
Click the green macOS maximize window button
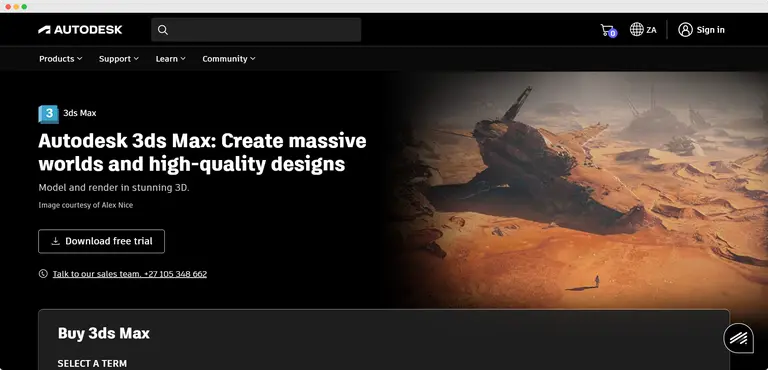[x=24, y=7]
